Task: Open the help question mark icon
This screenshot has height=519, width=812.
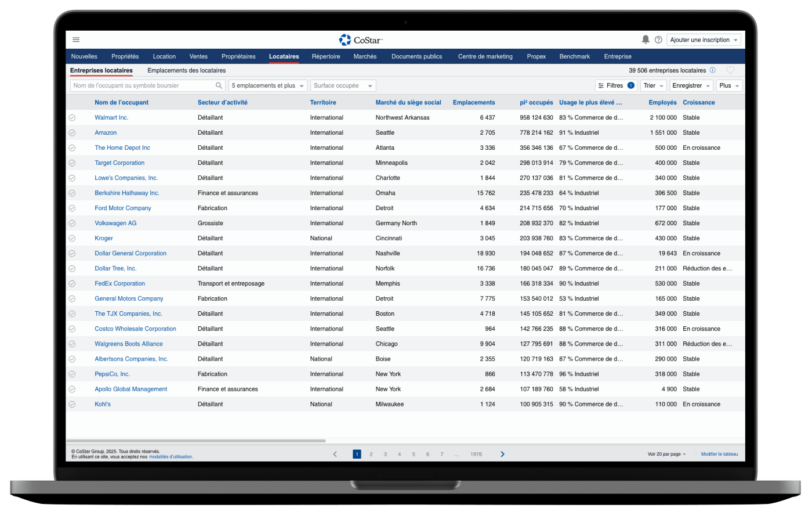Action: click(x=658, y=40)
